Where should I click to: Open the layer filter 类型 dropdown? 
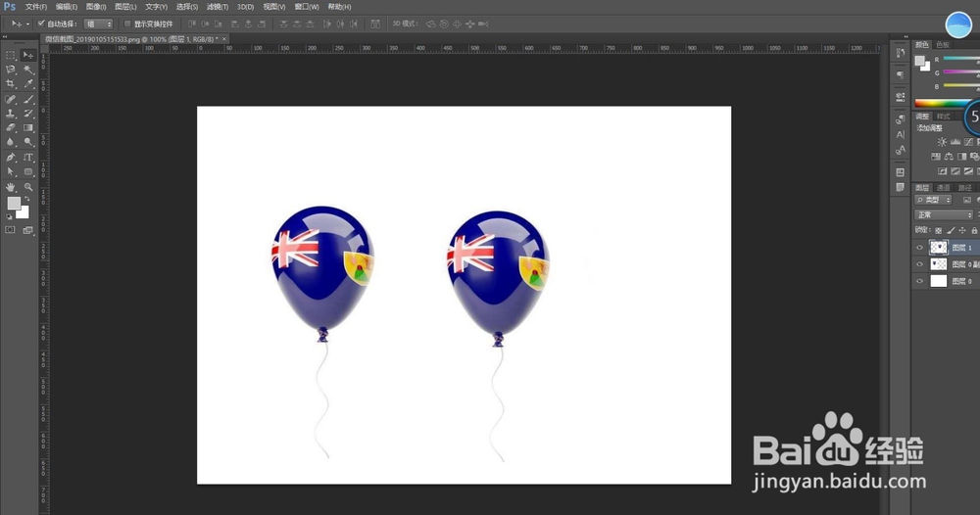point(933,200)
